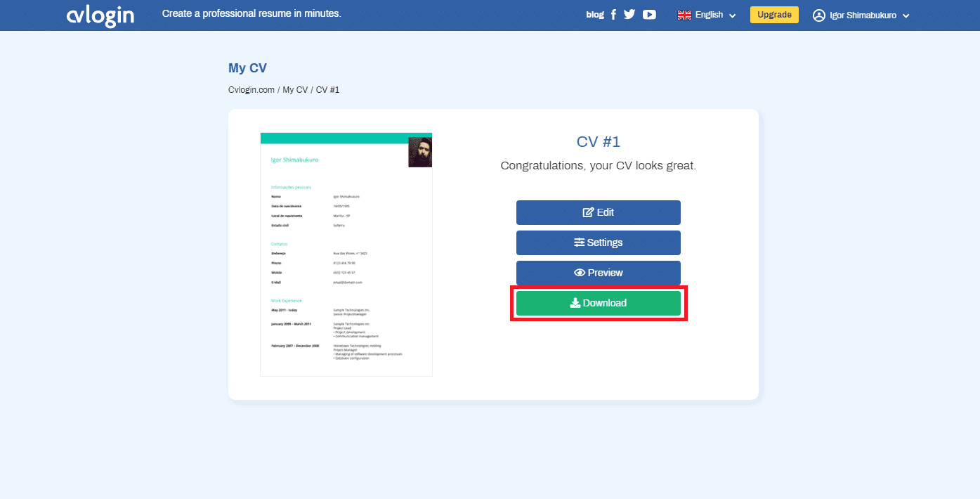Click the user profile icon next to Igor Shimabukuro
980x499 pixels.
[x=818, y=14]
